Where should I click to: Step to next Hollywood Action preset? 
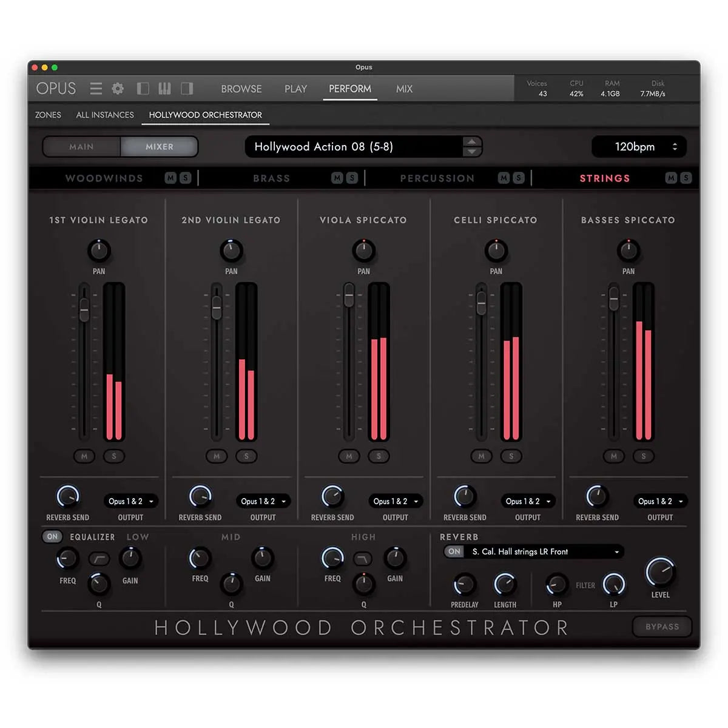coord(471,152)
